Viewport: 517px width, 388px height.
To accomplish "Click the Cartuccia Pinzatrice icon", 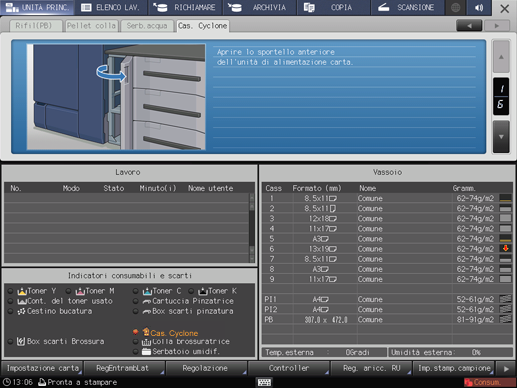I will (x=147, y=301).
